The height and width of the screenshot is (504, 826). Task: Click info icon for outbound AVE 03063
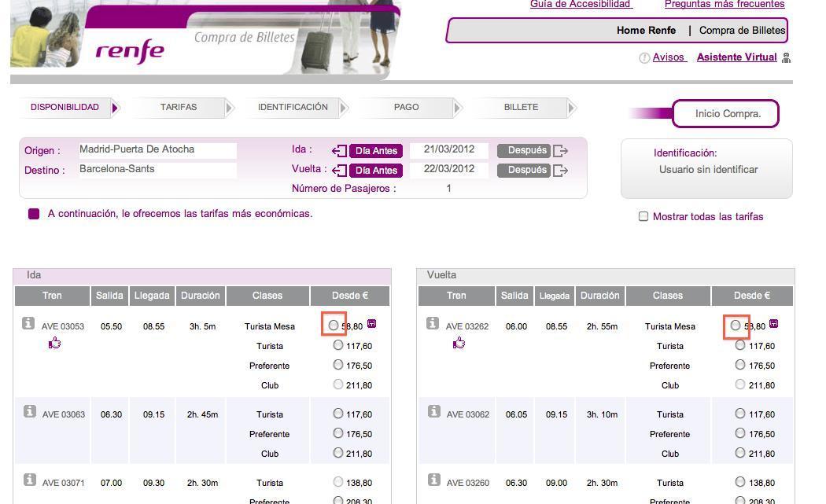29,411
